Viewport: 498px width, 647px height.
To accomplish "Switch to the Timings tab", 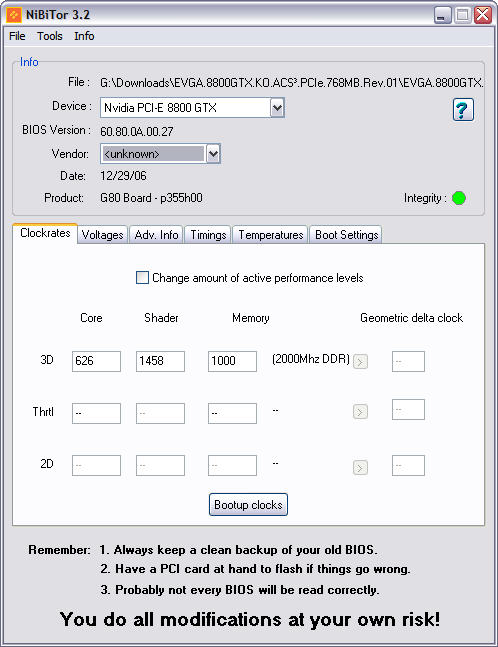I will [x=208, y=235].
